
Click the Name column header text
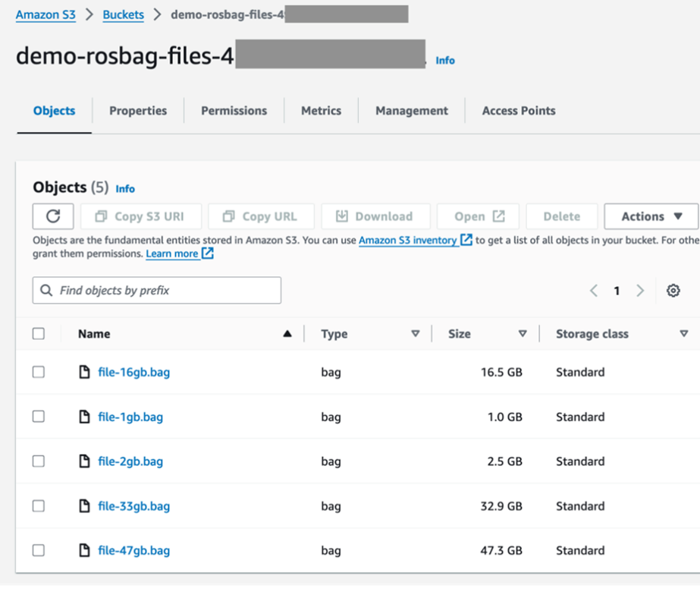pos(94,333)
